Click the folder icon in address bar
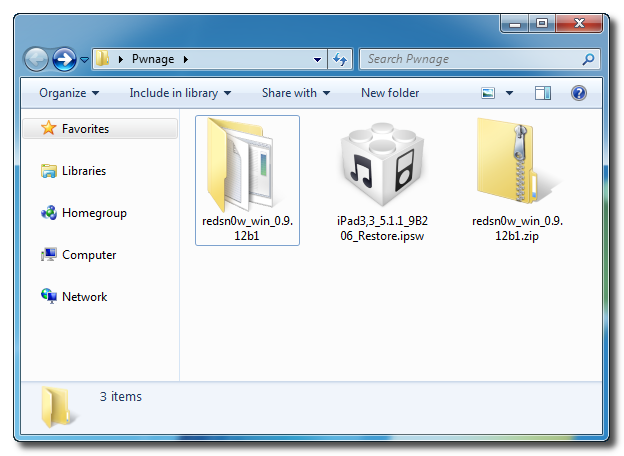The image size is (624, 456). [102, 59]
